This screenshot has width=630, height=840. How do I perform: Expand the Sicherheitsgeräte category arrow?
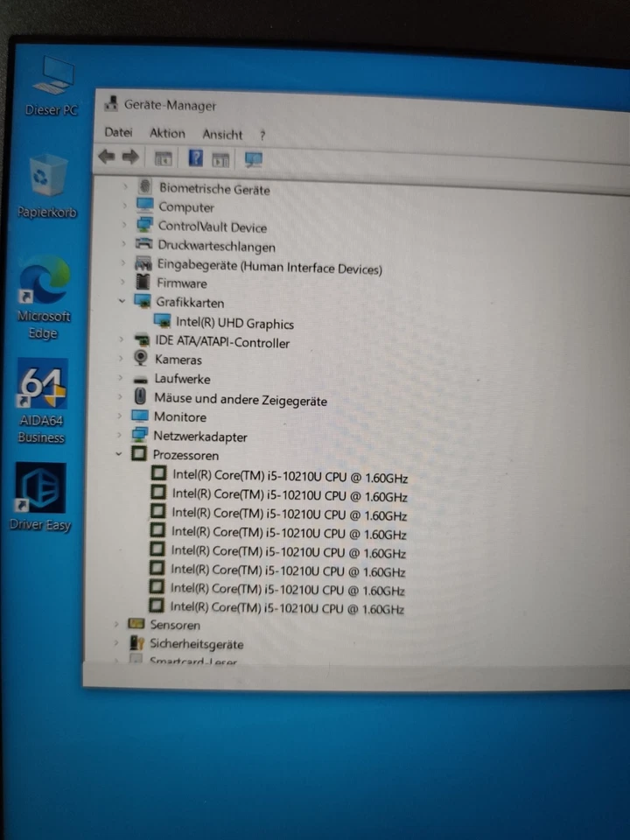tap(115, 642)
